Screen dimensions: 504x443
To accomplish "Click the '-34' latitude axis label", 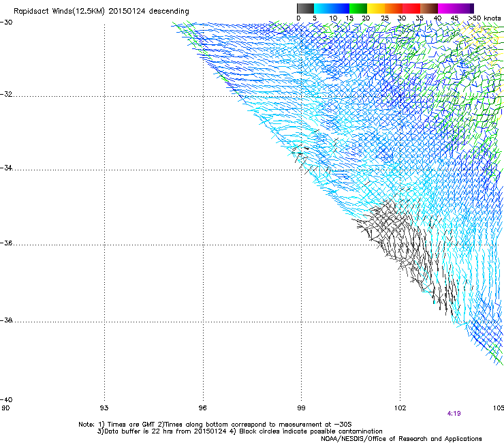I will [6, 168].
